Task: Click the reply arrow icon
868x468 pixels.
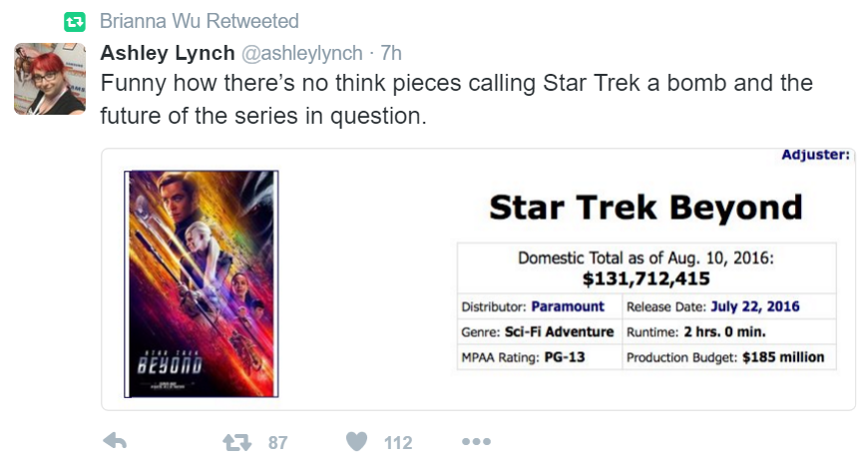Action: coord(115,441)
